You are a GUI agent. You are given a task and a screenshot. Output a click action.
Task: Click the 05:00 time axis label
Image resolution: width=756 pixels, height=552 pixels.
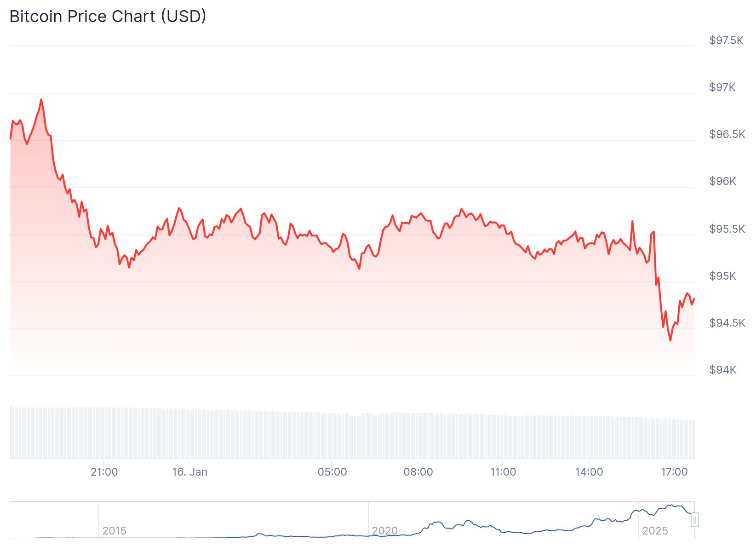[x=332, y=472]
